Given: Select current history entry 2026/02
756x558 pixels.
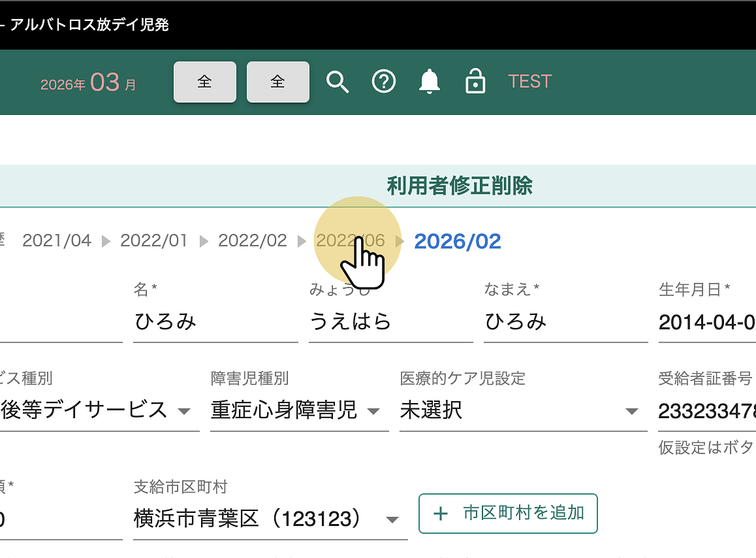Looking at the screenshot, I should (457, 241).
